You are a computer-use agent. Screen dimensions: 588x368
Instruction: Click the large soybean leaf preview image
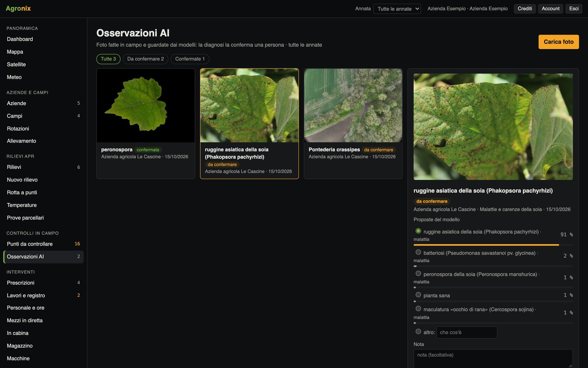pyautogui.click(x=493, y=127)
